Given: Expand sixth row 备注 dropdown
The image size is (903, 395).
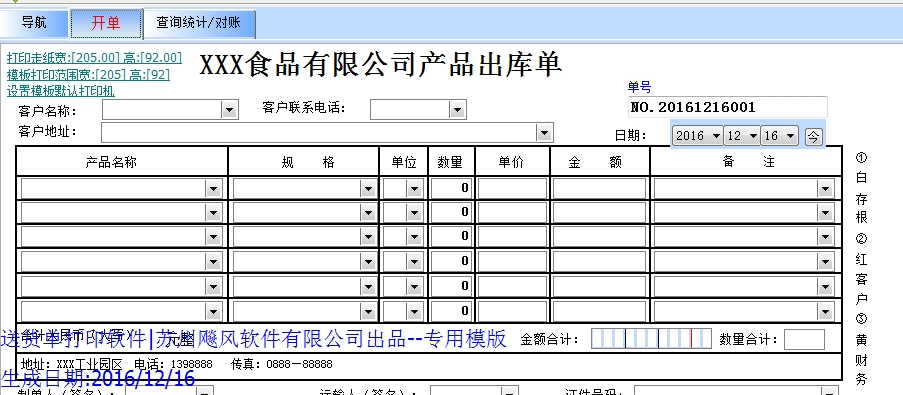Looking at the screenshot, I should tap(825, 312).
